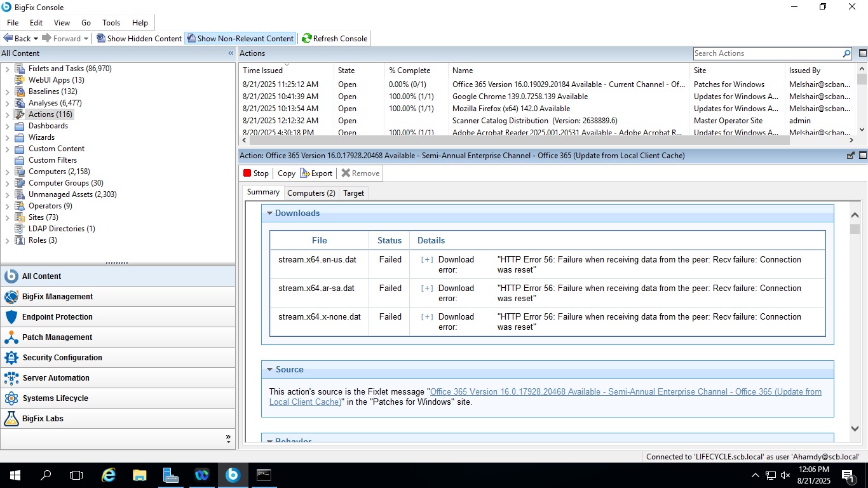Switch to the Computers (2) tab
Image resolution: width=868 pixels, height=488 pixels.
pos(311,193)
